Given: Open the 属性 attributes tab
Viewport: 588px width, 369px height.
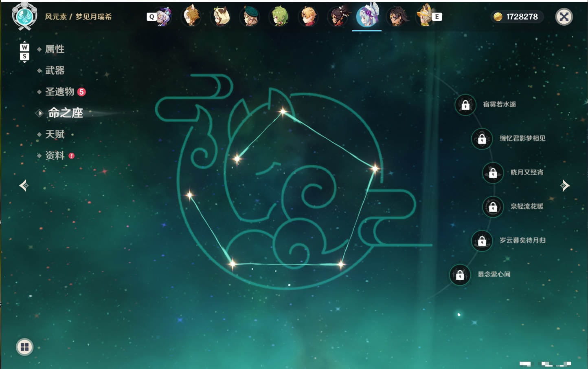Looking at the screenshot, I should point(55,49).
